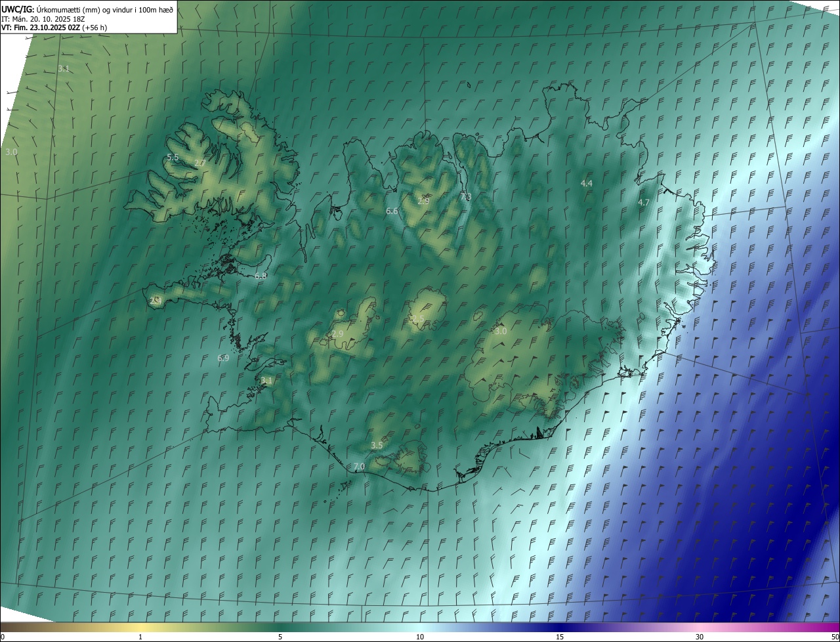Click the colorbar tick label 30
The image size is (840, 642).
[700, 637]
